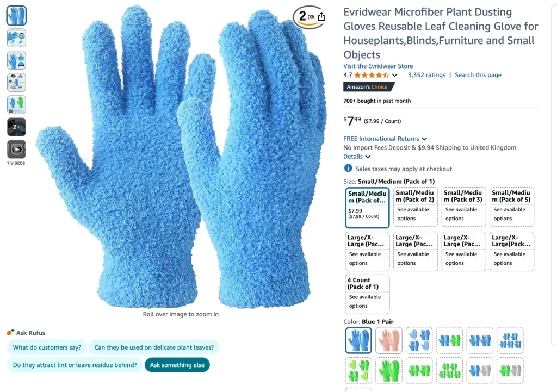Select the bright green single pair swatch

click(388, 371)
